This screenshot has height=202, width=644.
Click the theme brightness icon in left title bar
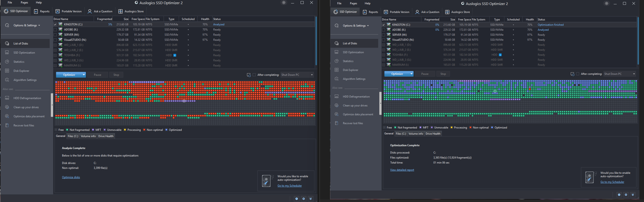click(284, 3)
